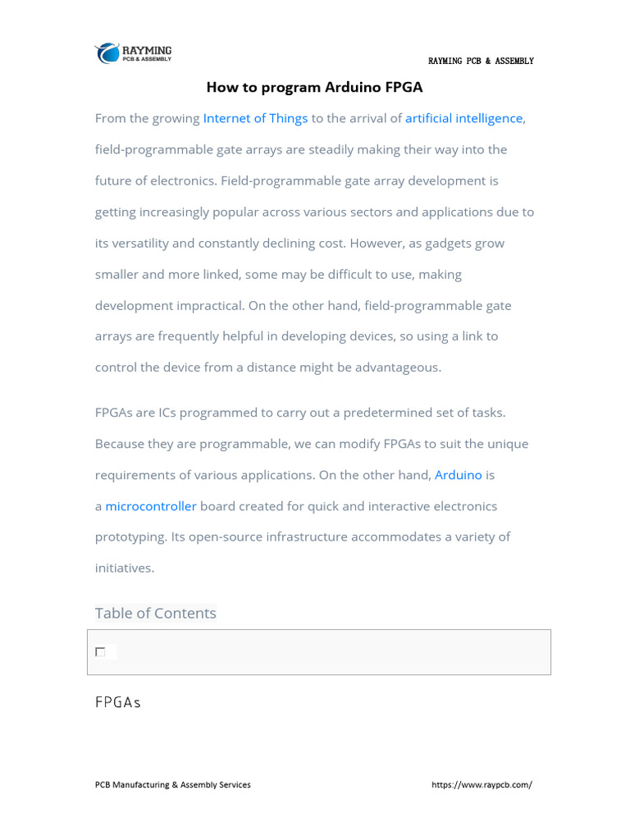Follow the artificial intelligence link

click(463, 118)
